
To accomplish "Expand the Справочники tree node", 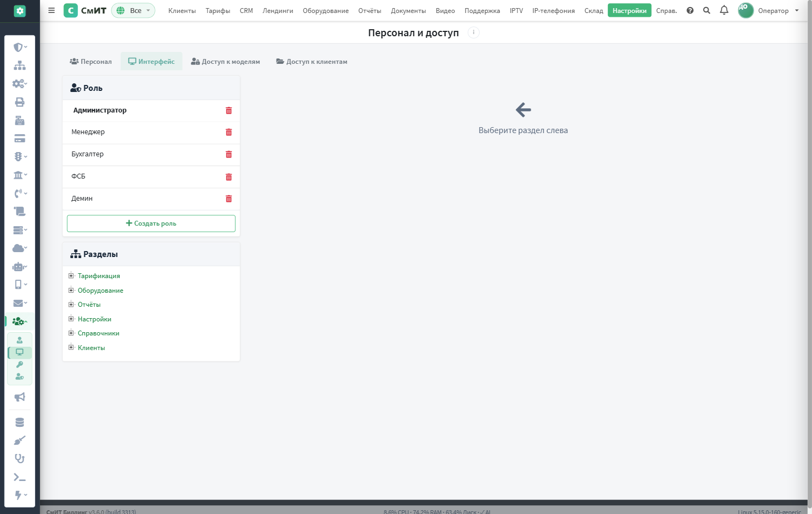I will pyautogui.click(x=71, y=333).
